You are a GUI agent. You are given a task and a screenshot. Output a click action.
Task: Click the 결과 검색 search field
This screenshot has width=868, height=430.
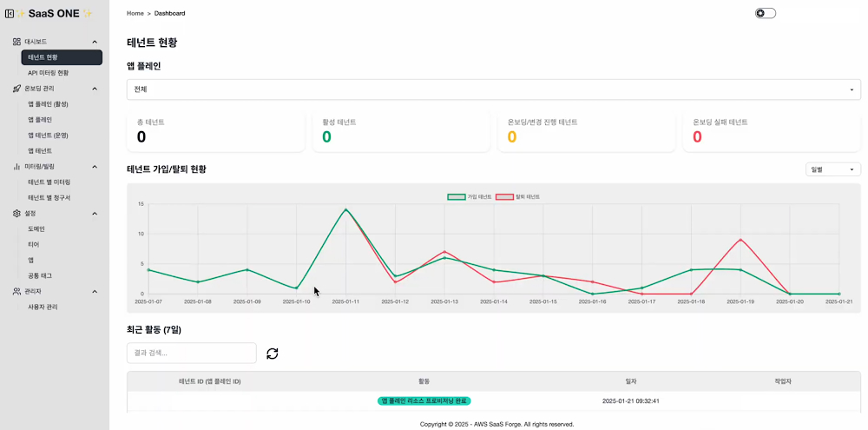tap(191, 353)
